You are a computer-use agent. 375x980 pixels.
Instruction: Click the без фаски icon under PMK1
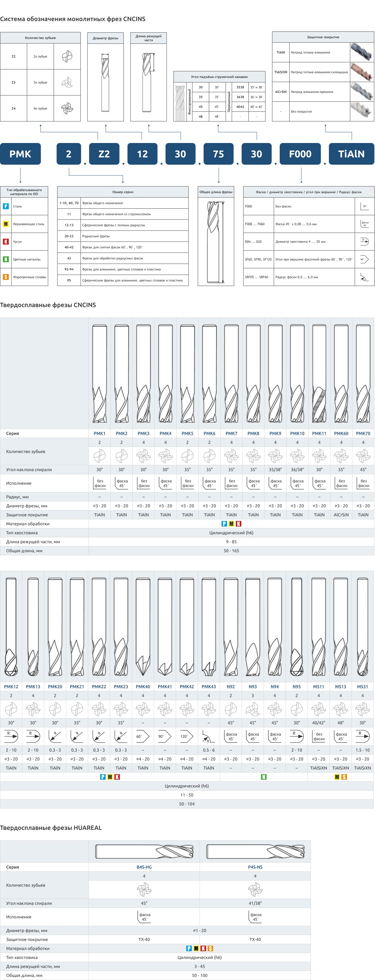click(100, 483)
